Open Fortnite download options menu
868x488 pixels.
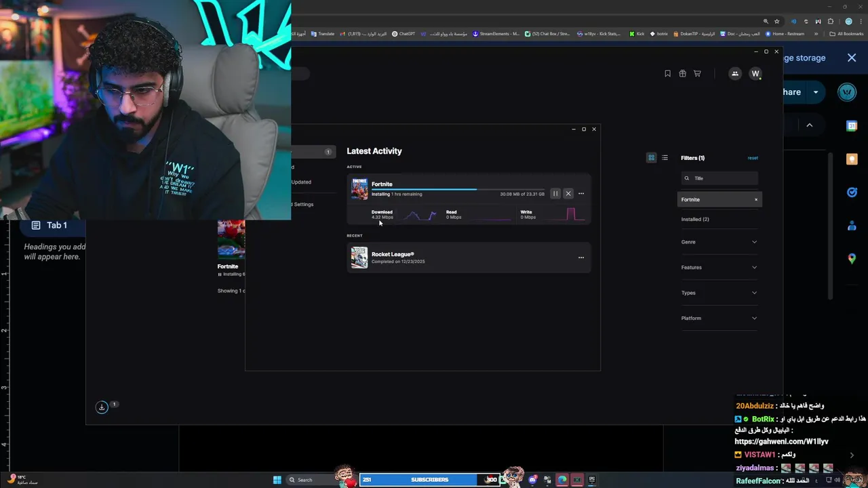coord(581,194)
